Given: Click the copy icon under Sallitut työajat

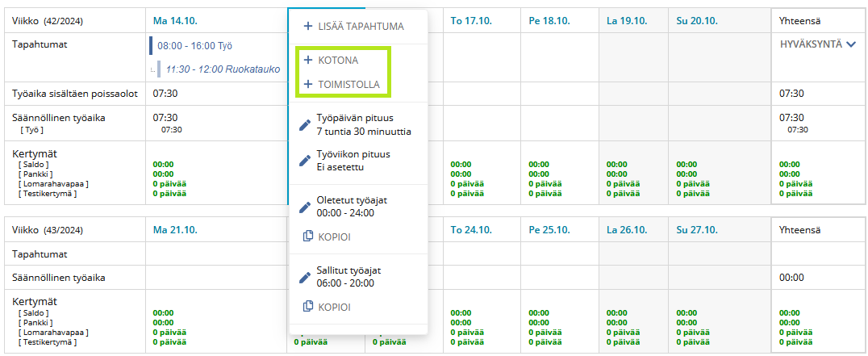Looking at the screenshot, I should (x=307, y=307).
